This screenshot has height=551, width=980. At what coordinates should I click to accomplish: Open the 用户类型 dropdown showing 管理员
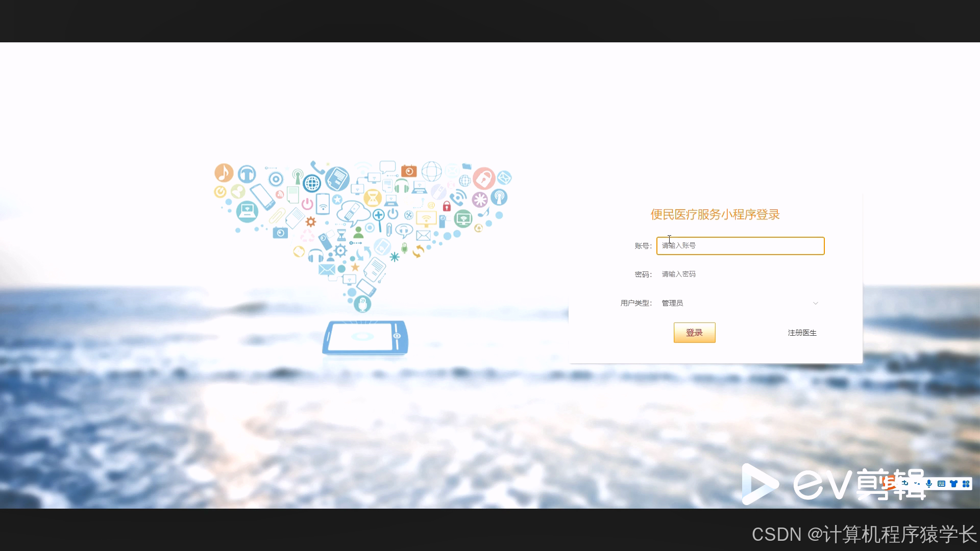click(740, 303)
